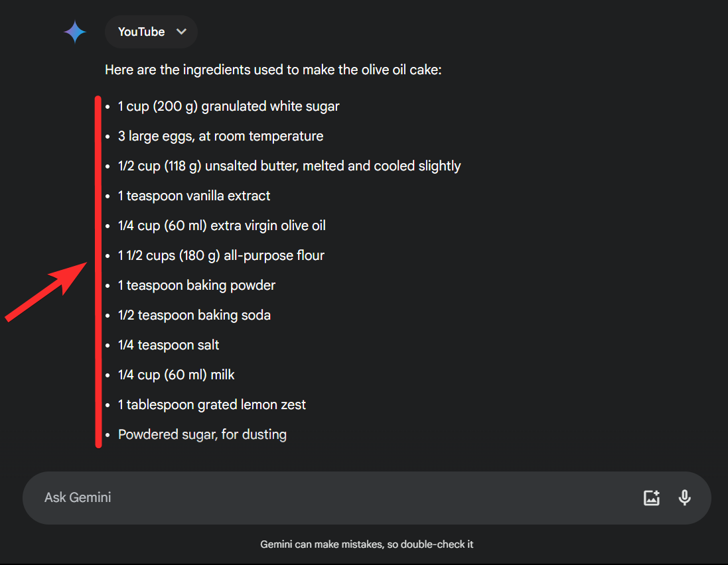Image resolution: width=728 pixels, height=565 pixels.
Task: Select the granulated white sugar line
Action: (x=228, y=106)
